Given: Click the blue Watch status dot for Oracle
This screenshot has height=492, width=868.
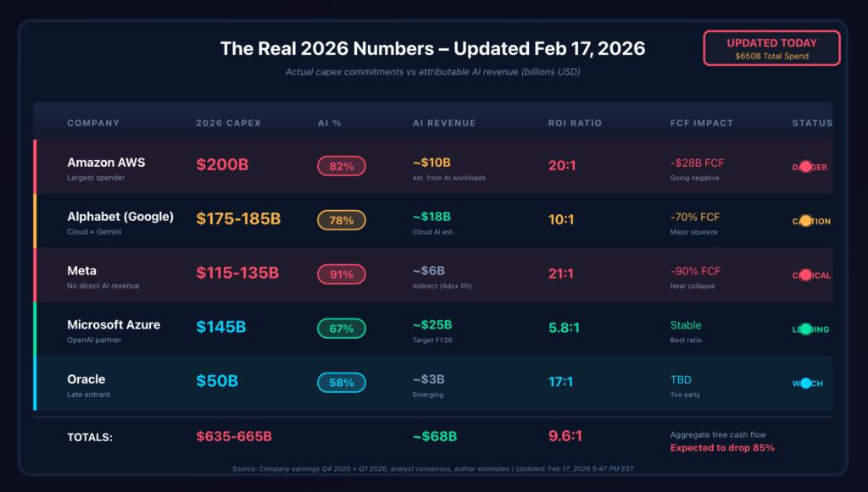Looking at the screenshot, I should (805, 383).
